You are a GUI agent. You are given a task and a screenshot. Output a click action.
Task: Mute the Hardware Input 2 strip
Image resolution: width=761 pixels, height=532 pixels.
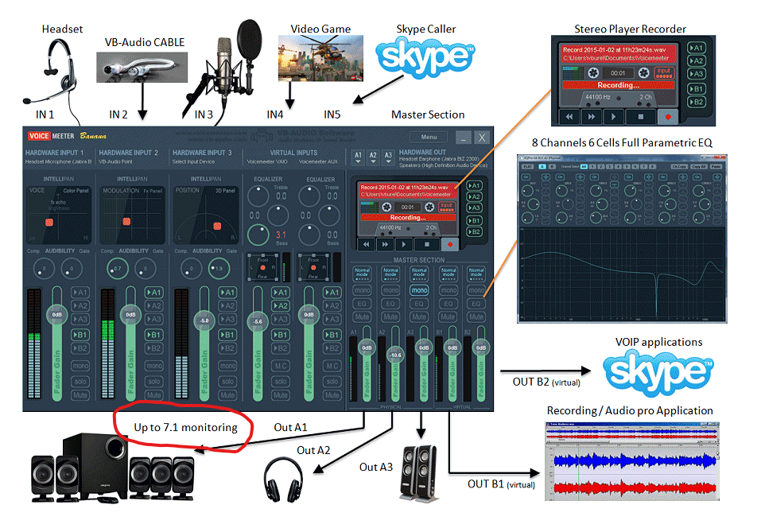coord(153,394)
